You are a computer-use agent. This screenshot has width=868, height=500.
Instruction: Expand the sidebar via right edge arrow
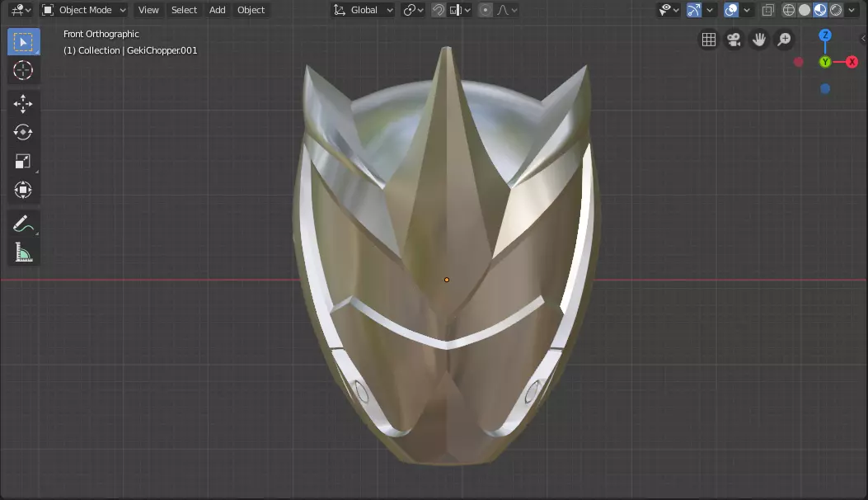click(x=864, y=38)
